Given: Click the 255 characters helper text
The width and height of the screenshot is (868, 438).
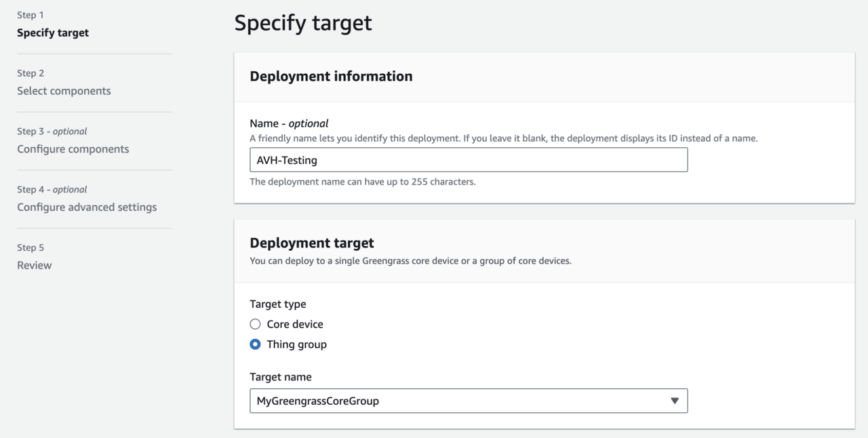Looking at the screenshot, I should [362, 181].
